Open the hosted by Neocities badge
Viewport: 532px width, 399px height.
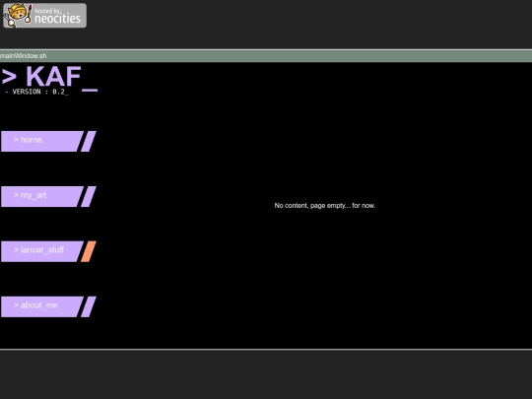44,16
